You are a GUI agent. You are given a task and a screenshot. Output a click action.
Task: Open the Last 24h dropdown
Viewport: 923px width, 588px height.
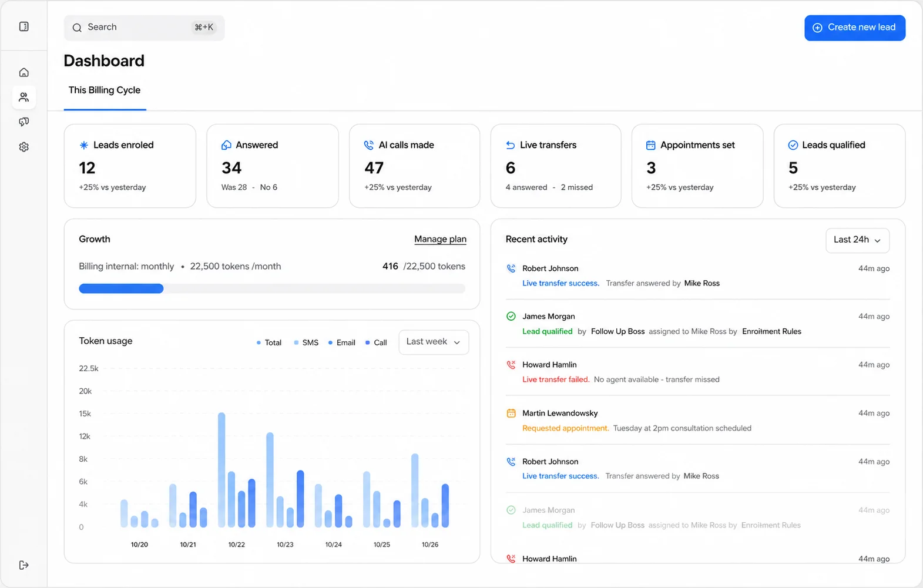857,240
